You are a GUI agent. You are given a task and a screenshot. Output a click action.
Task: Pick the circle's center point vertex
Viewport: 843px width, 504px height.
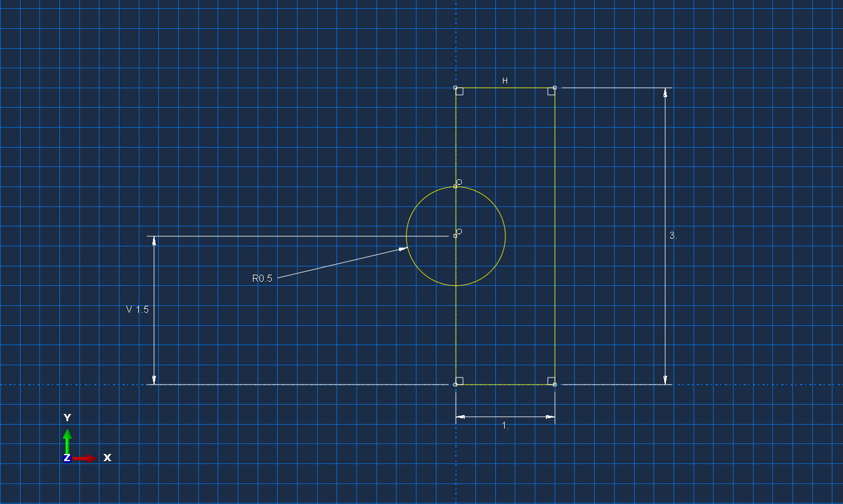(x=455, y=236)
